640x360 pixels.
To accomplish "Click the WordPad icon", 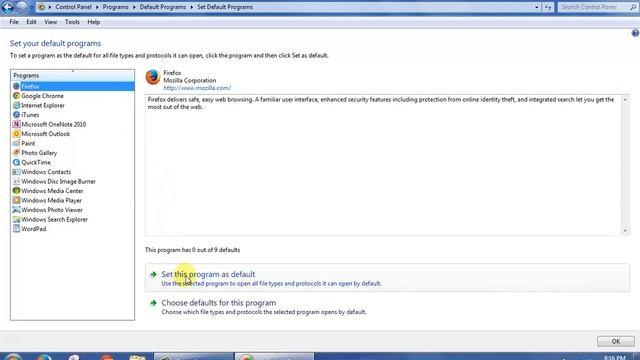I will [16, 229].
